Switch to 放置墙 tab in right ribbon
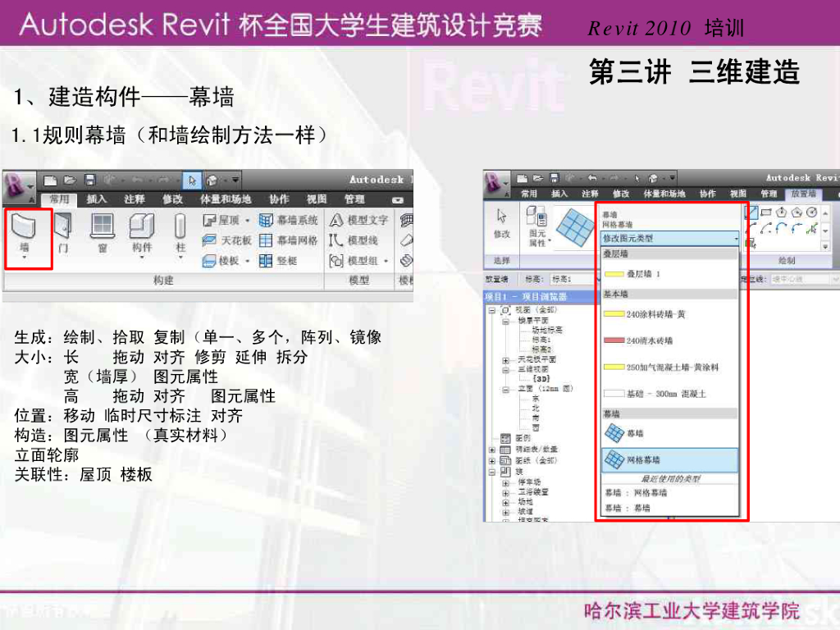Viewport: 840px width, 630px height. [x=803, y=194]
